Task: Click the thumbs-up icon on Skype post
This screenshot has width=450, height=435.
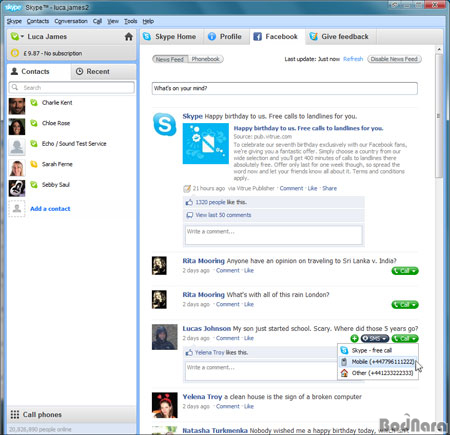Action: (x=189, y=202)
